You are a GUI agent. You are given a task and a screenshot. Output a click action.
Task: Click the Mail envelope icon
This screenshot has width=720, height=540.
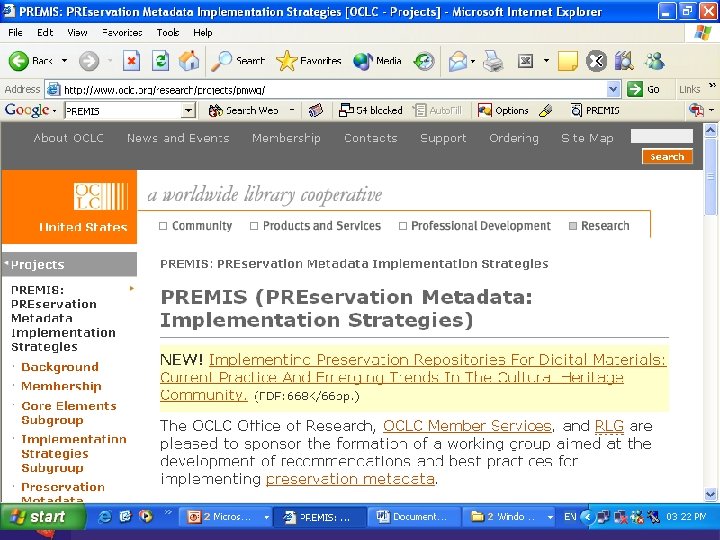458,61
